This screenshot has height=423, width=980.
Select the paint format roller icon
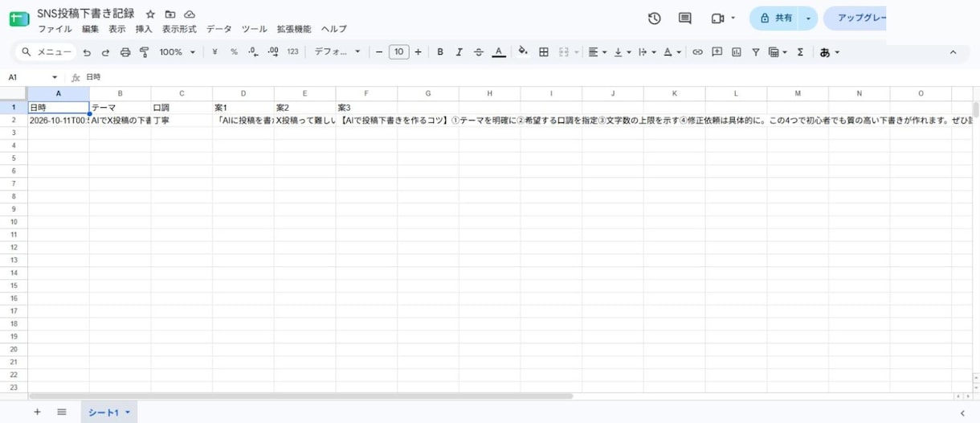click(145, 52)
